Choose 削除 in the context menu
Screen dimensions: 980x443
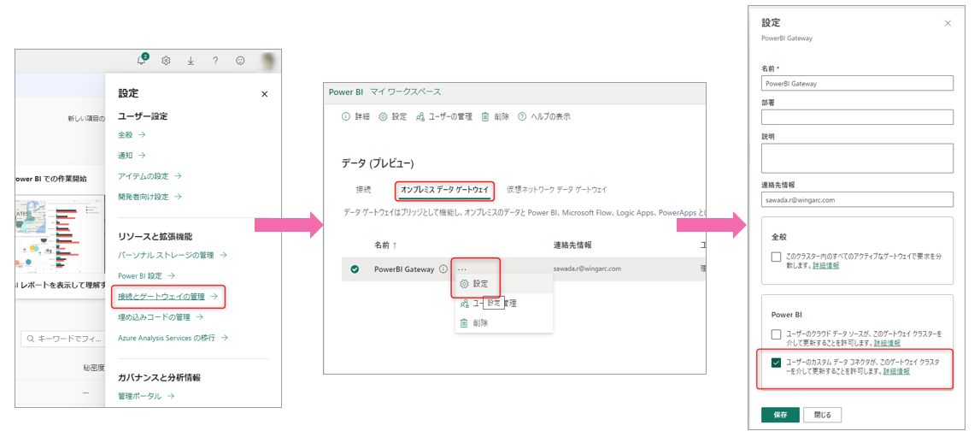click(504, 323)
